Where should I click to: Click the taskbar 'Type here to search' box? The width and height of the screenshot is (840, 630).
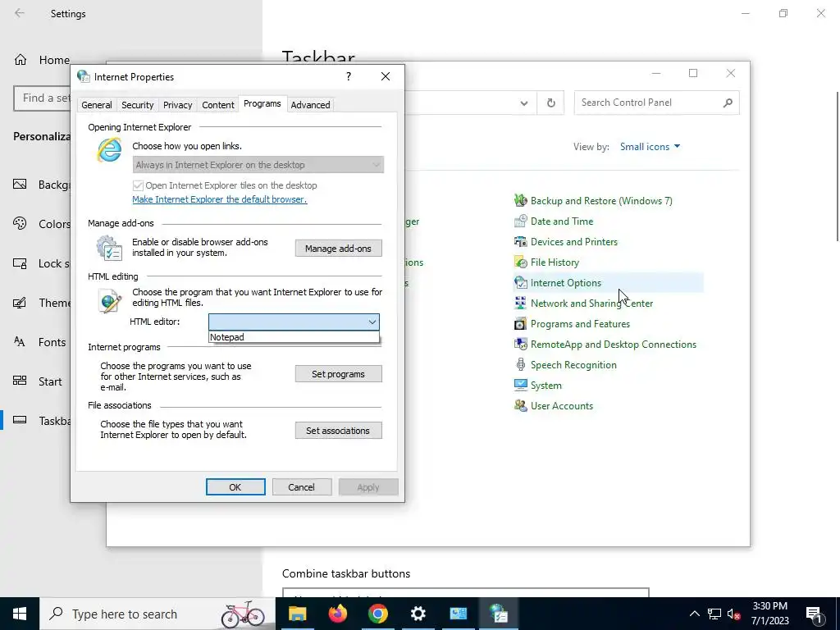(x=157, y=614)
